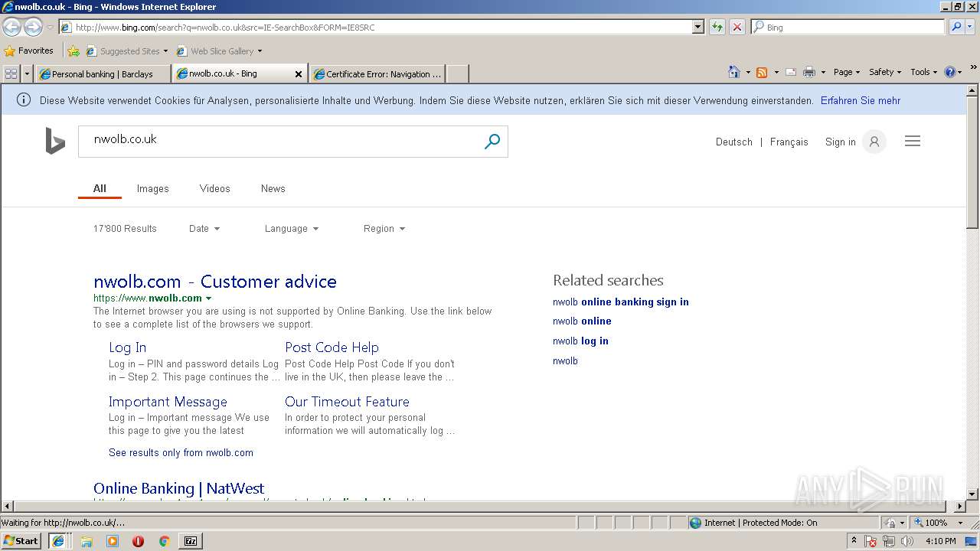980x551 pixels.
Task: Go back with the browser Back arrow
Action: point(11,27)
